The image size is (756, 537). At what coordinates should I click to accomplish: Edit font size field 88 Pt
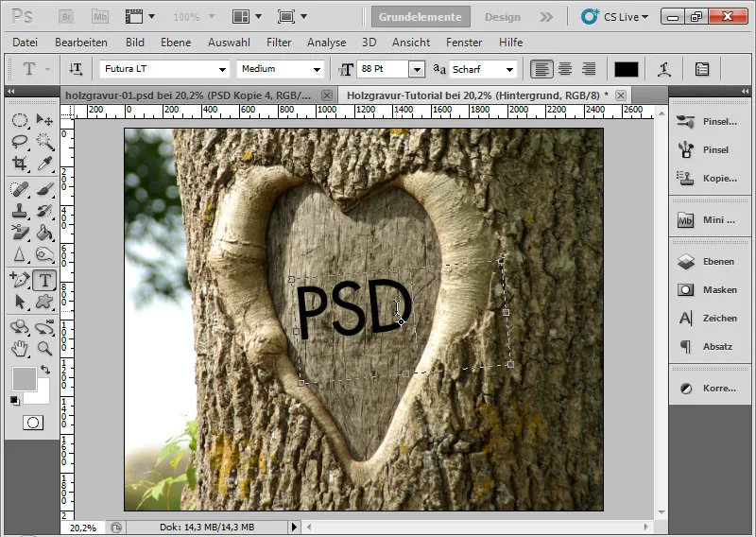pyautogui.click(x=383, y=69)
